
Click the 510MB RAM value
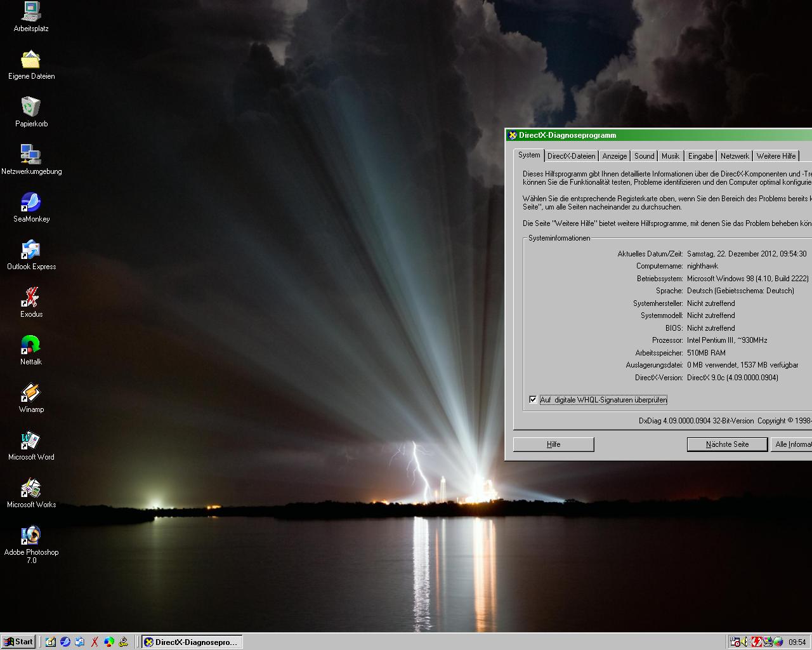(706, 353)
